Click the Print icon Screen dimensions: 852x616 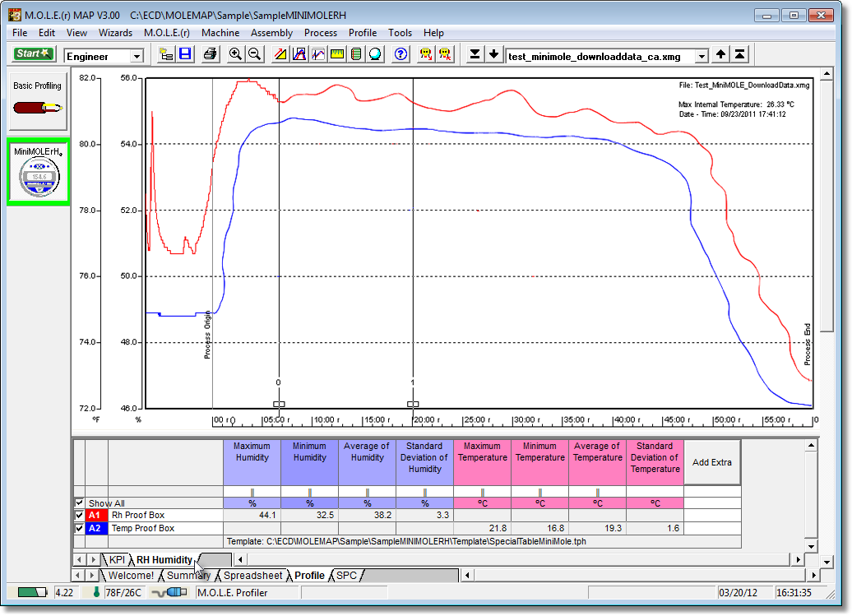click(x=210, y=54)
